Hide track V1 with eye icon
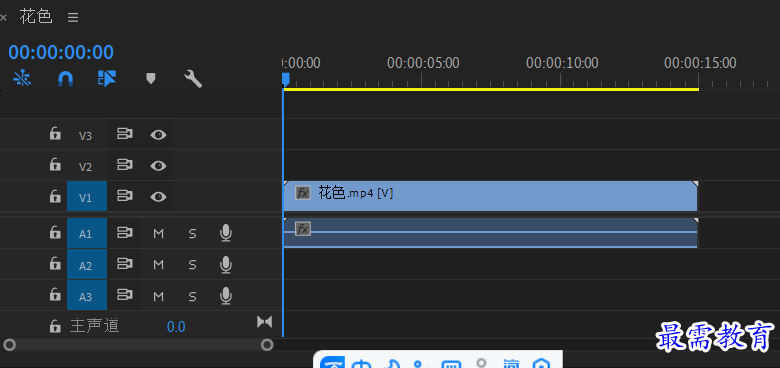 pos(158,197)
